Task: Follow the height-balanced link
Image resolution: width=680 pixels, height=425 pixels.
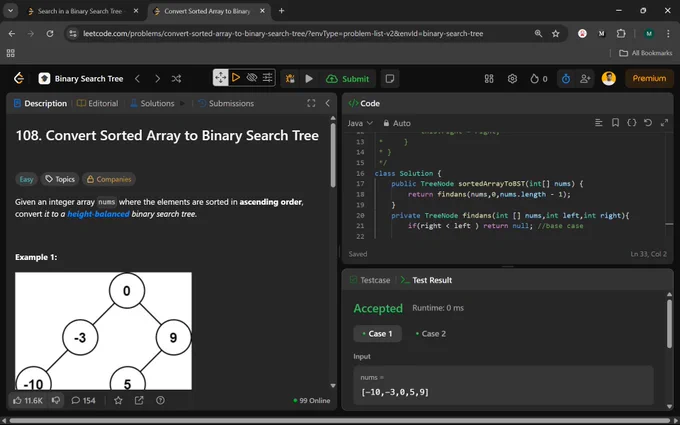Action: tap(98, 214)
